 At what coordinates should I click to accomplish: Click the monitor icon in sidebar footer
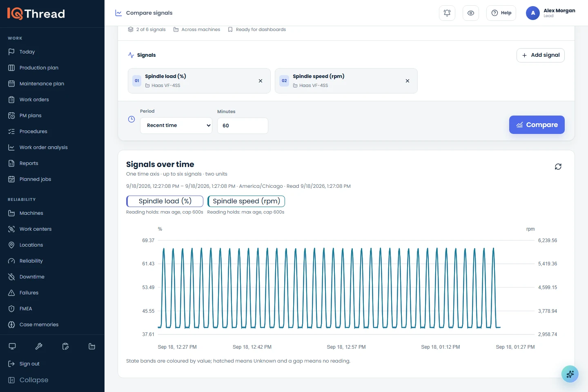tap(12, 346)
